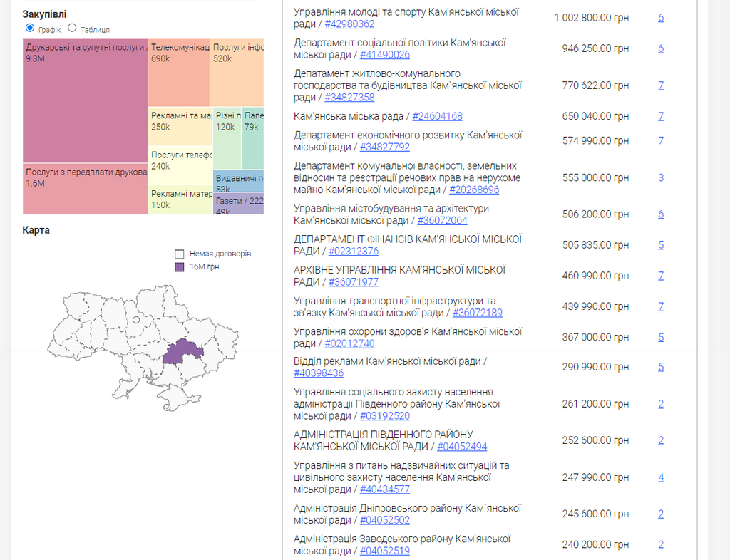Image resolution: width=730 pixels, height=560 pixels.
Task: Switch view to Таблиця radio option
Action: tap(72, 28)
